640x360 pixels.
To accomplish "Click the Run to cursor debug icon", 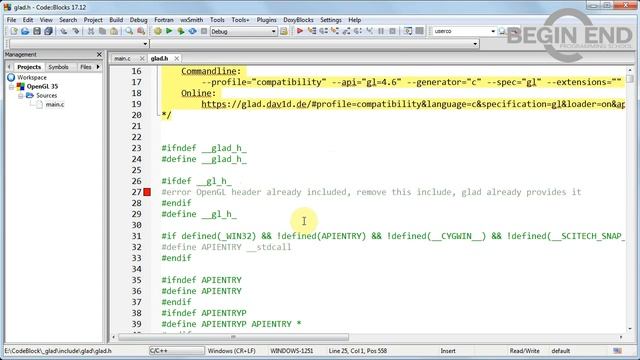I will [312, 31].
